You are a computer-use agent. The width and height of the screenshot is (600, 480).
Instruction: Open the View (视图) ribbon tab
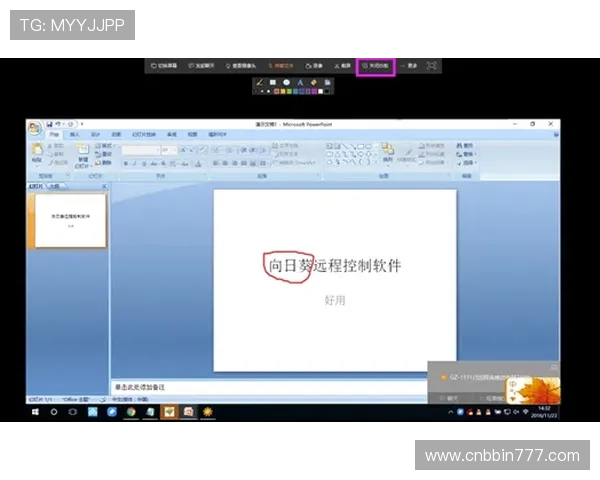click(192, 134)
